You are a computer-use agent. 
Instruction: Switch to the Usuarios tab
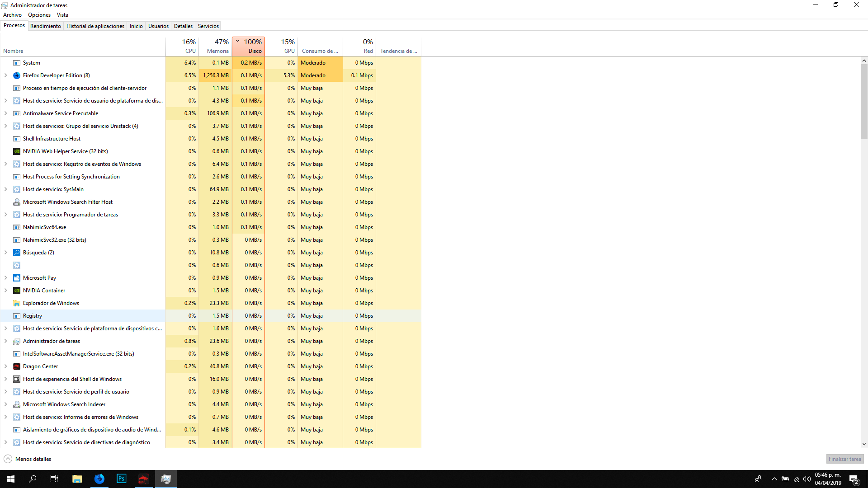(x=158, y=26)
